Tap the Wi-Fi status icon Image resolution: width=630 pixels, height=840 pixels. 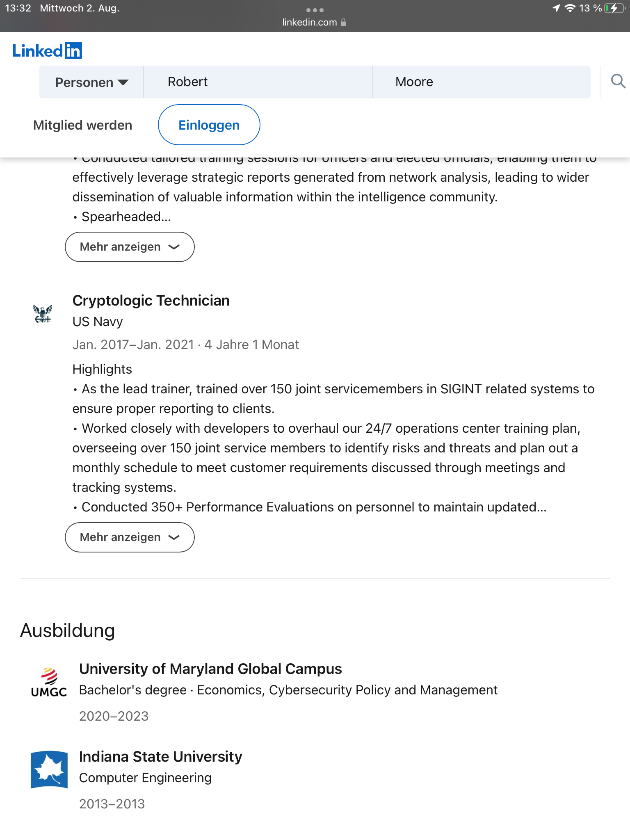(x=570, y=8)
